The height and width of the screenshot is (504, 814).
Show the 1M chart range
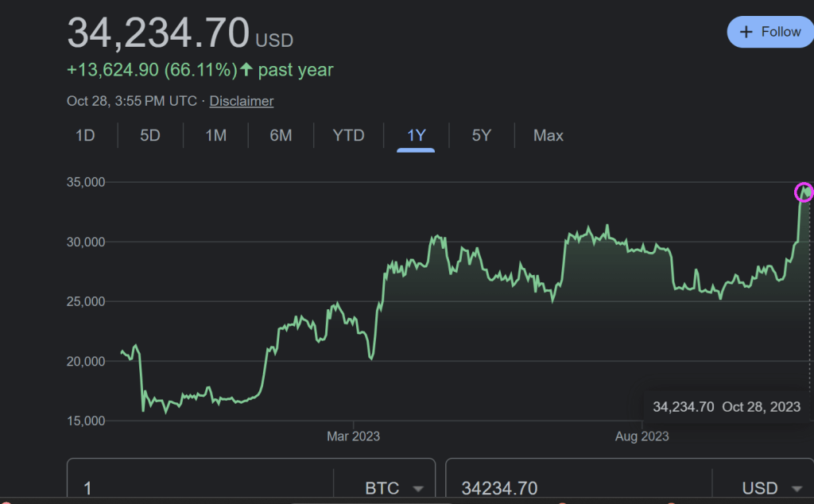pyautogui.click(x=215, y=136)
